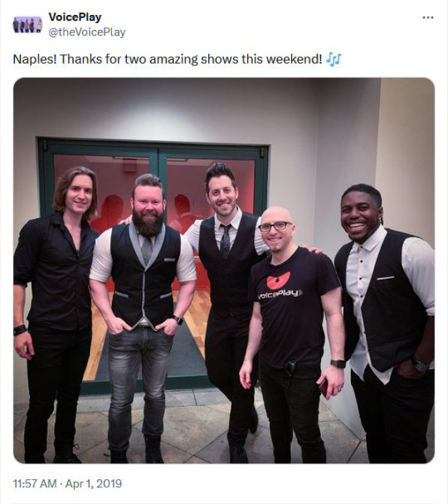448x504 pixels.
Task: Select the tweet text about Naples shows
Action: [x=177, y=60]
